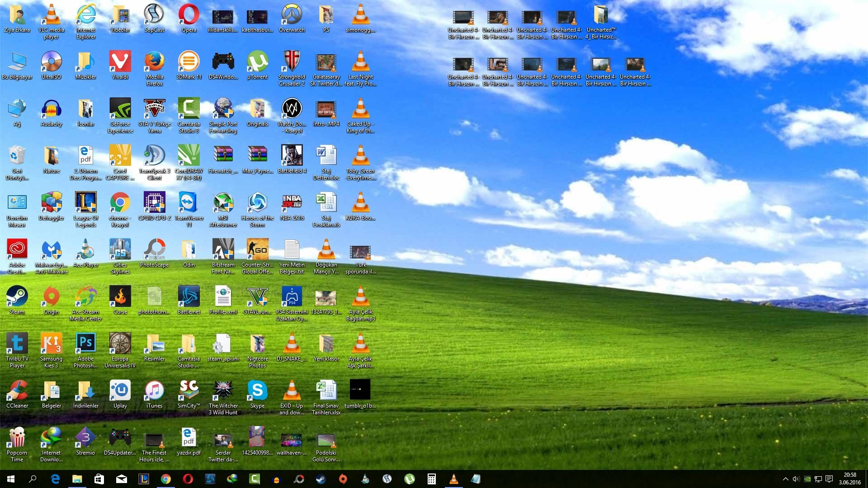Click the Search bar in taskbar
The image size is (868, 488).
tap(33, 479)
